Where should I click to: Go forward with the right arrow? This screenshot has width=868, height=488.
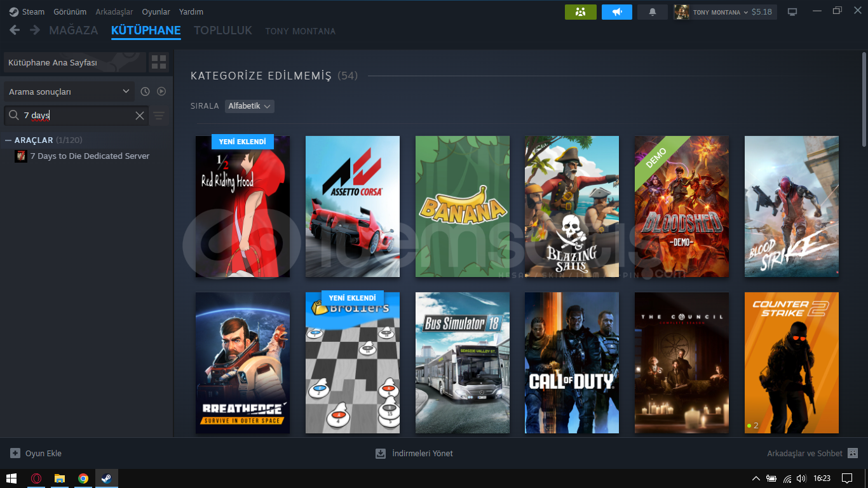[x=34, y=30]
